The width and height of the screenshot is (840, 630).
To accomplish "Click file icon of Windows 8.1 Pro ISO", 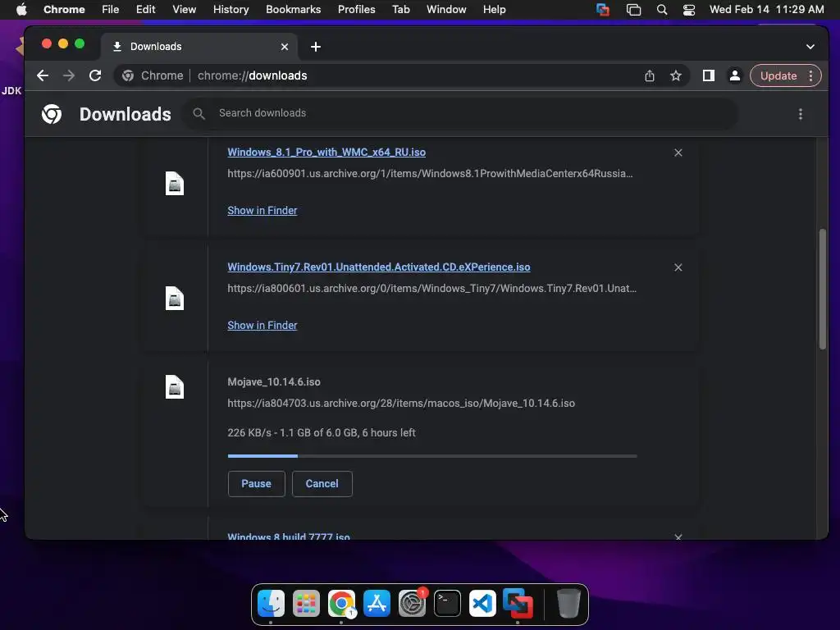I will point(174,184).
